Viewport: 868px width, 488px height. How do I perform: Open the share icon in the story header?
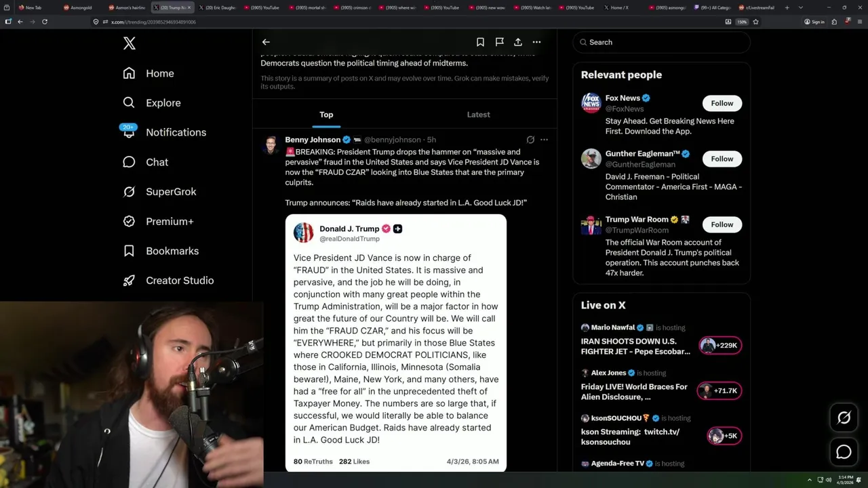[518, 42]
